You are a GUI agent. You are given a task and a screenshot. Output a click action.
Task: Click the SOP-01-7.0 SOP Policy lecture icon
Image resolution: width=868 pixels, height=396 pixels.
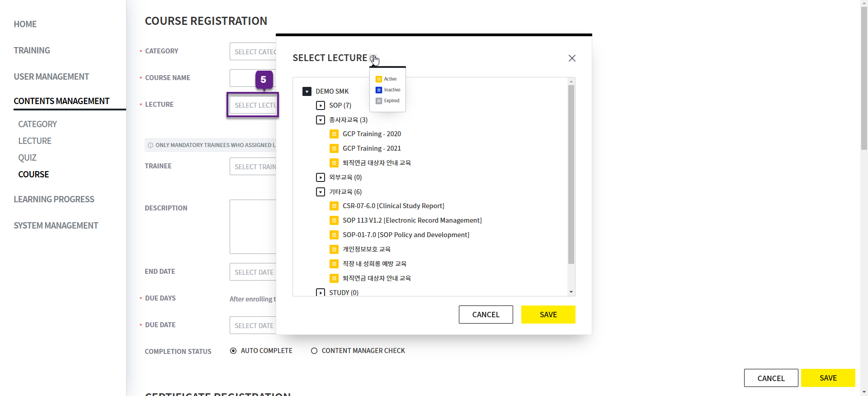click(x=334, y=235)
